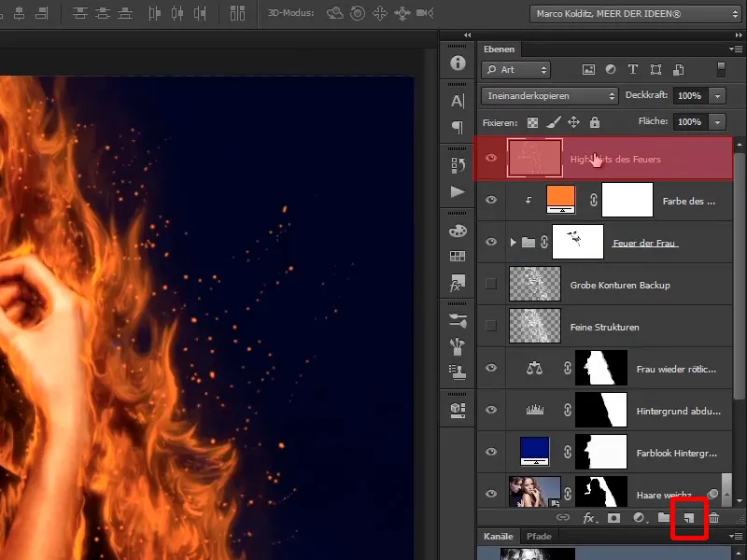Image resolution: width=747 pixels, height=560 pixels.
Task: Click the Feuer der Frau group name
Action: (645, 244)
